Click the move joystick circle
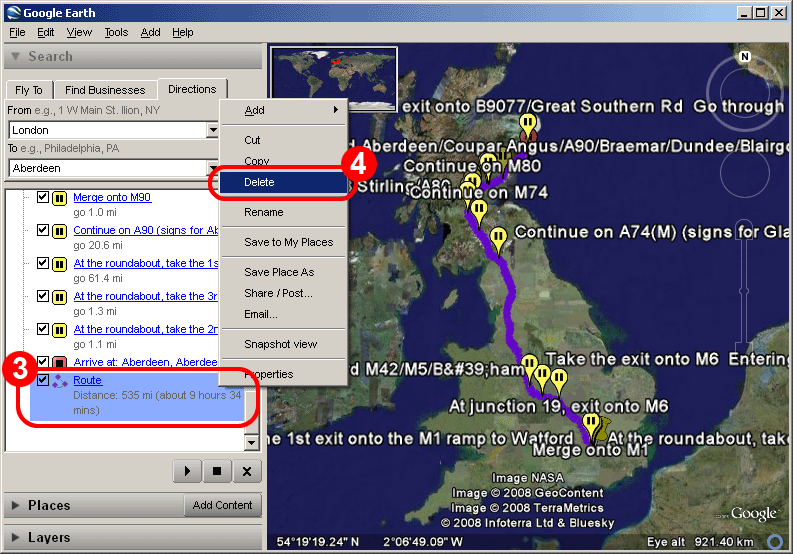This screenshot has height=554, width=793. (744, 173)
